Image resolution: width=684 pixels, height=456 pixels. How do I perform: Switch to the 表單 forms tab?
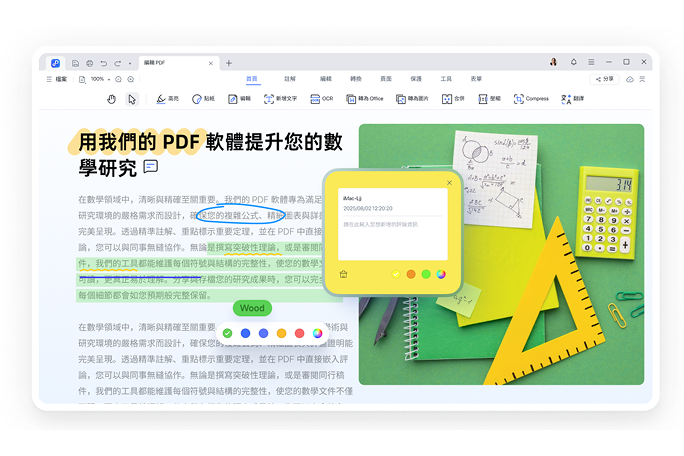[476, 79]
